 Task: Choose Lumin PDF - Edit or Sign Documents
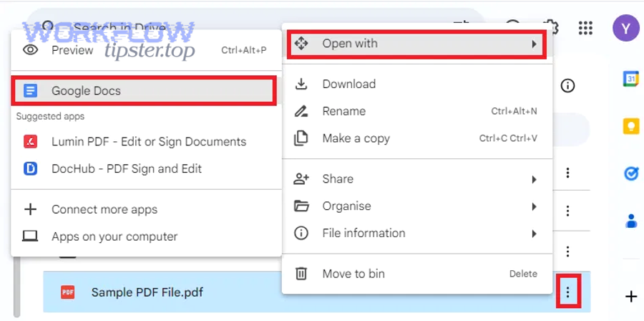coord(146,142)
